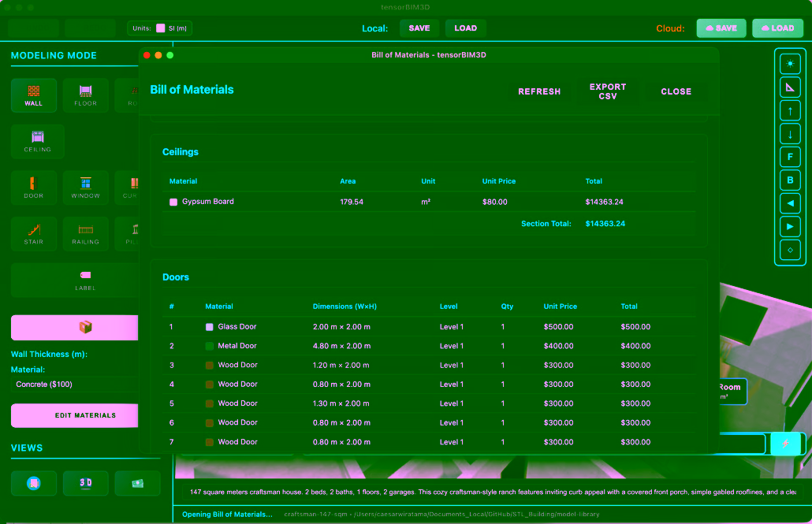This screenshot has height=524, width=812.
Task: Click the Gypsum Board color swatch
Action: 173,202
